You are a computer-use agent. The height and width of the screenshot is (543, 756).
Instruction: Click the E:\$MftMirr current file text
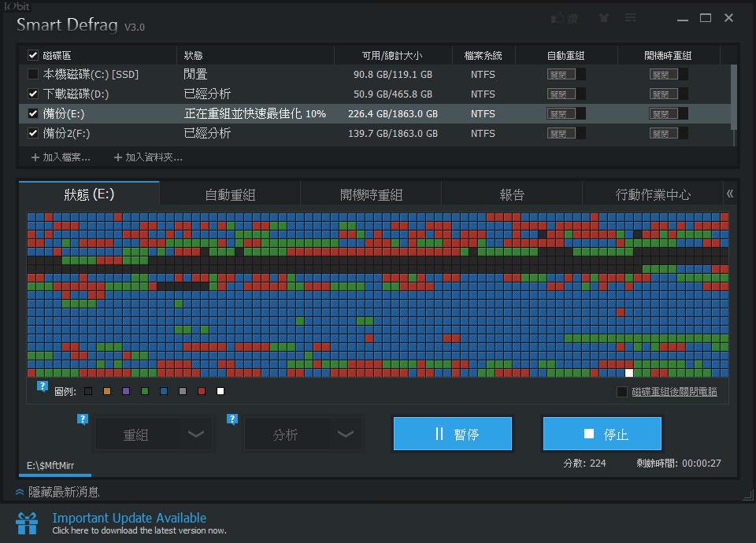coord(50,465)
